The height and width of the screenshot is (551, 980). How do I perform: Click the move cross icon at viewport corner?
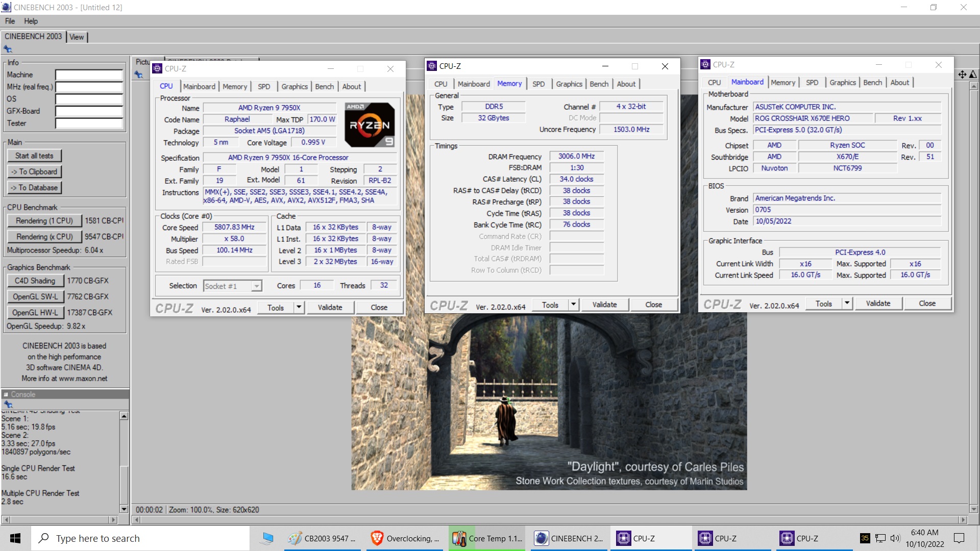pyautogui.click(x=962, y=74)
